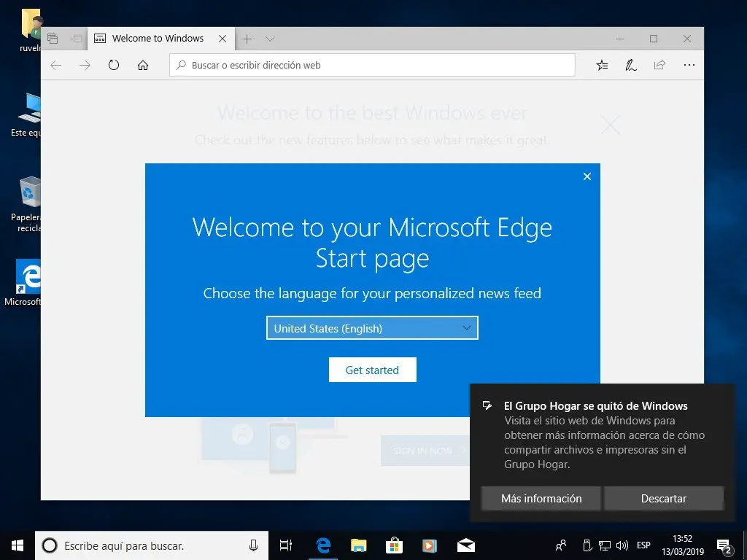Set these tabs aside icon
The width and height of the screenshot is (747, 560).
(76, 39)
